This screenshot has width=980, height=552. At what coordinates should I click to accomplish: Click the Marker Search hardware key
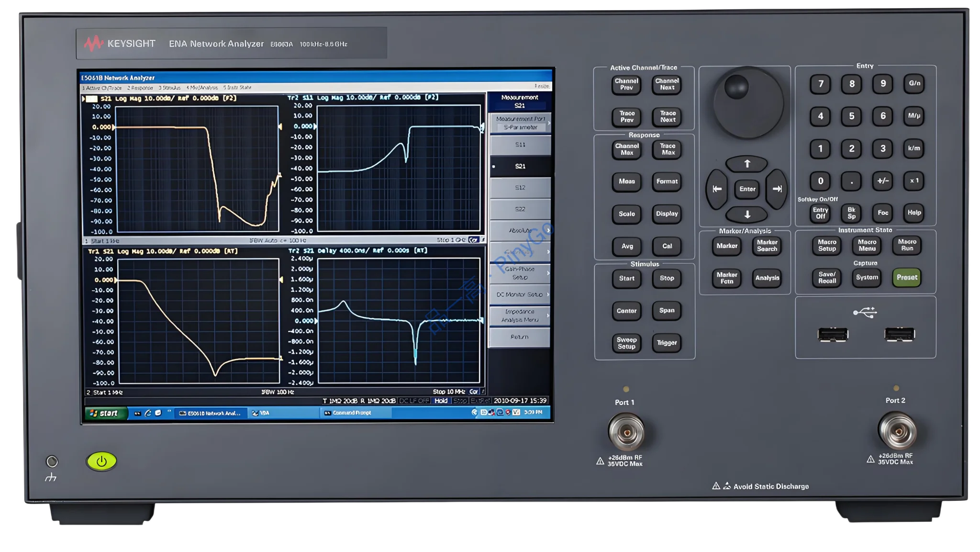click(x=767, y=246)
